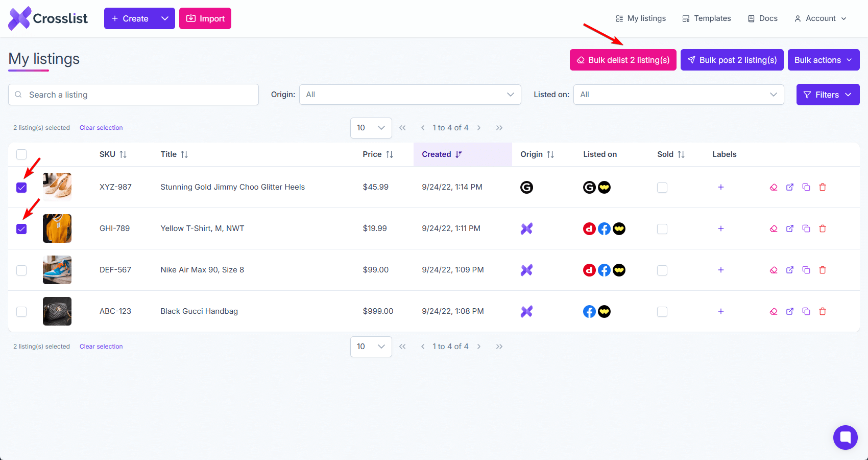
Task: Sort listings by SKU column
Action: pos(113,154)
